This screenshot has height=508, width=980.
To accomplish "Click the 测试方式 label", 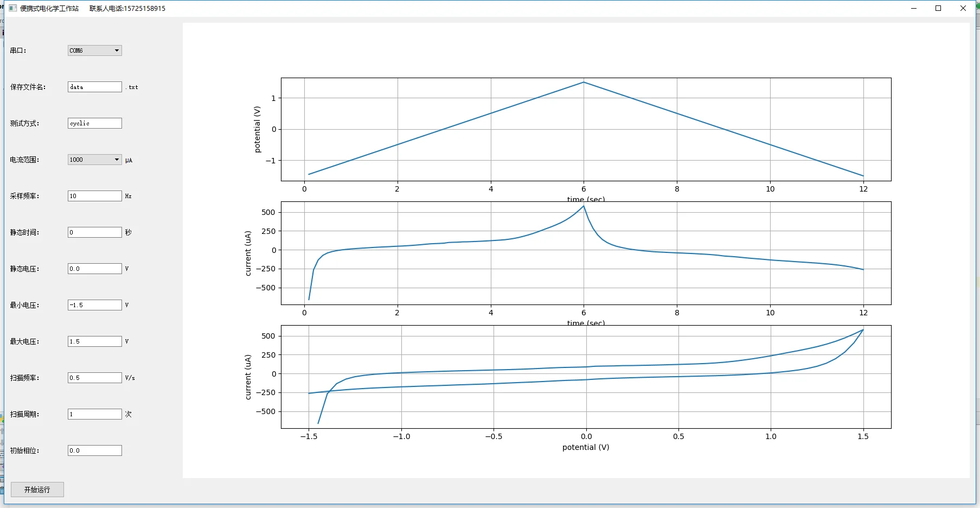I will [x=24, y=123].
